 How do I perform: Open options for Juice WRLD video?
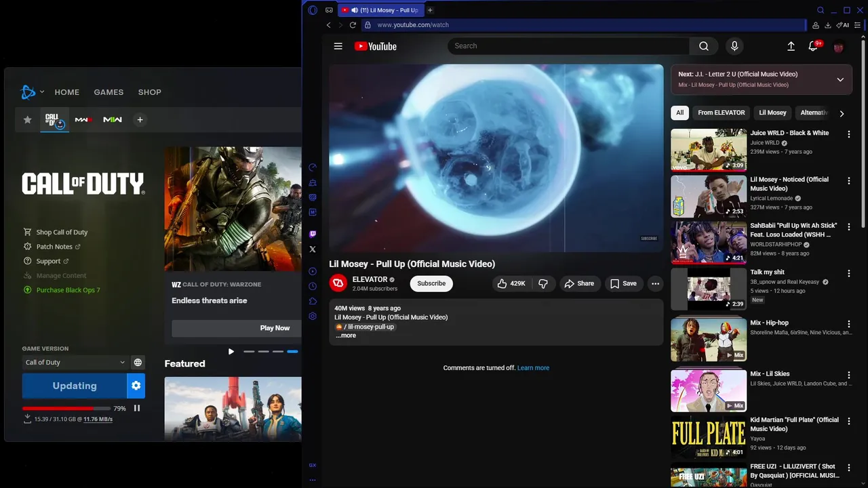[848, 134]
